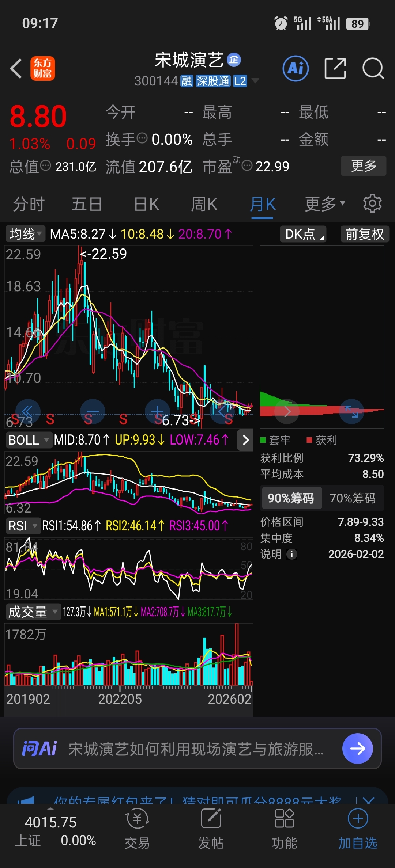The image size is (395, 868).
Task: Tap the 8.80 current price
Action: pyautogui.click(x=38, y=116)
